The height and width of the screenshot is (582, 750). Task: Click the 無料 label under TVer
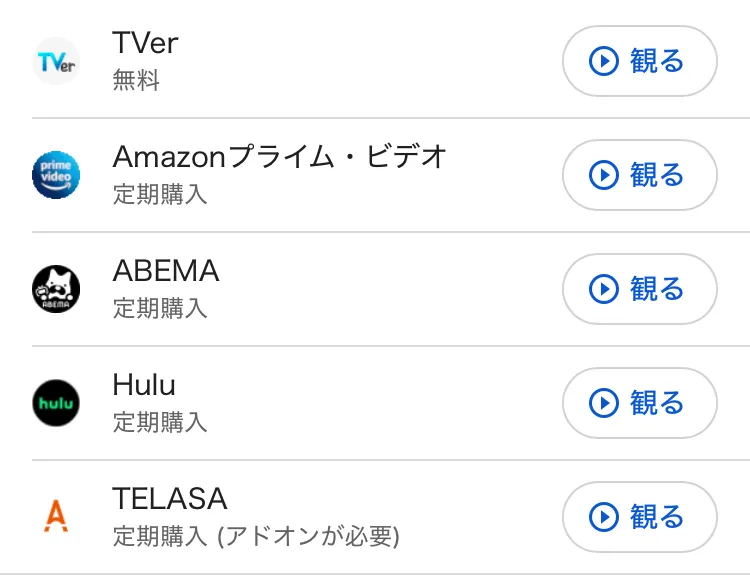pos(136,81)
